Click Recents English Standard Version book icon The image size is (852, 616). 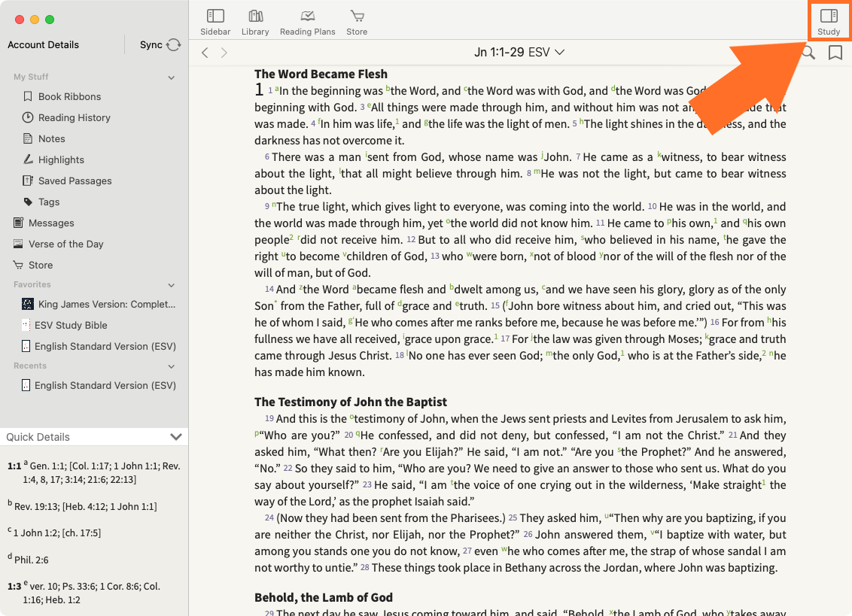[26, 385]
